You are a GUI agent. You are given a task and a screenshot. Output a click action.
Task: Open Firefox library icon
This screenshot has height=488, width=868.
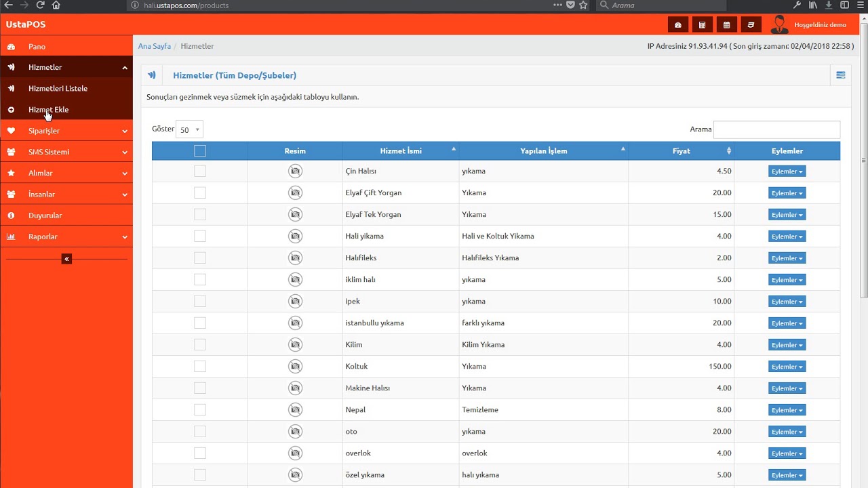[x=814, y=5]
